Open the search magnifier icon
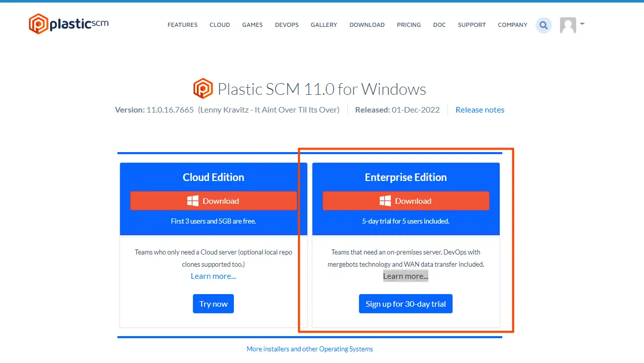The height and width of the screenshot is (363, 644). point(544,25)
